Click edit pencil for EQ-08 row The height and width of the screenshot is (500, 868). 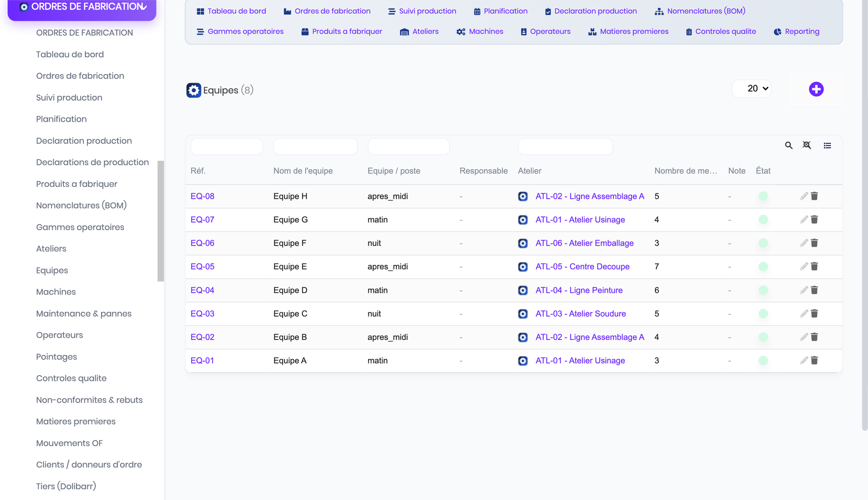[x=804, y=196]
